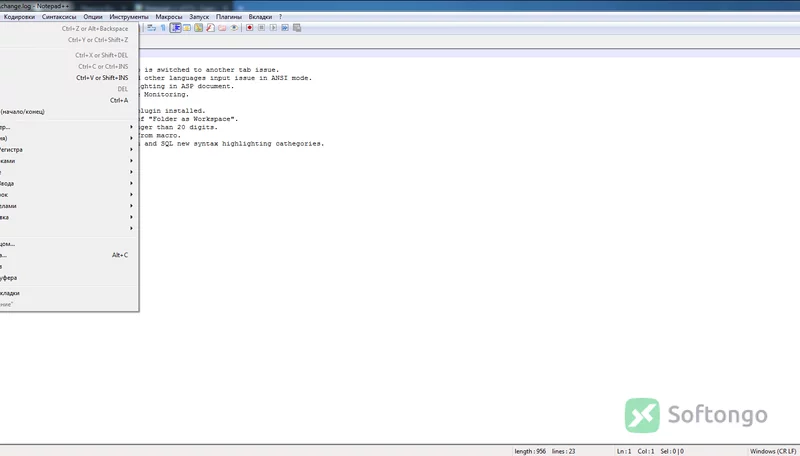Open User Defined Language dialog icon
The image size is (800, 456).
(x=187, y=28)
